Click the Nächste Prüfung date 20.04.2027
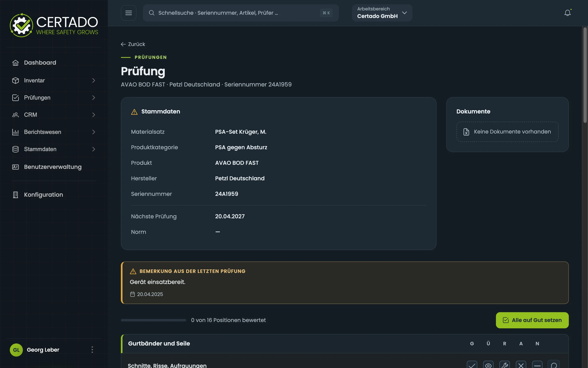This screenshot has height=368, width=588. click(x=230, y=216)
